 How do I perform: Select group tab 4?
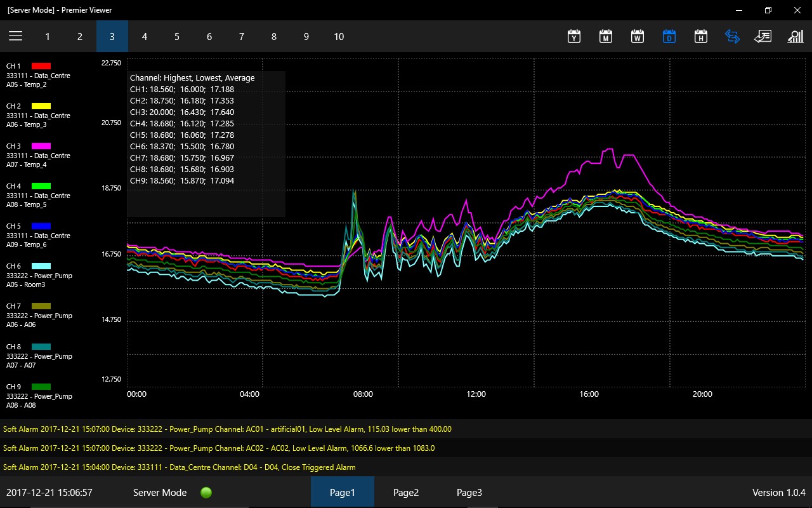145,36
